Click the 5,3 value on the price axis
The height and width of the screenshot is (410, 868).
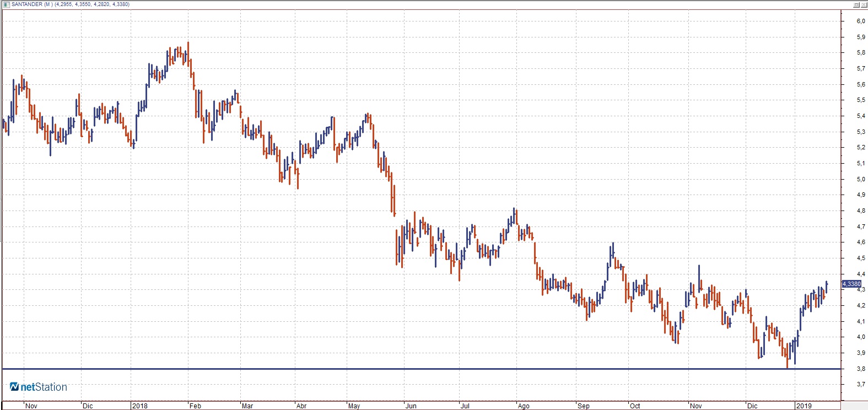861,132
